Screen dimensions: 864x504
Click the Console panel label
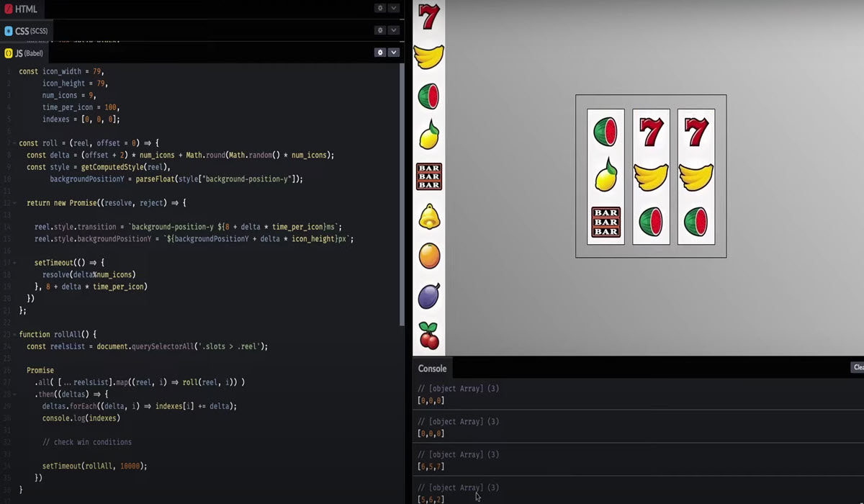pos(432,368)
